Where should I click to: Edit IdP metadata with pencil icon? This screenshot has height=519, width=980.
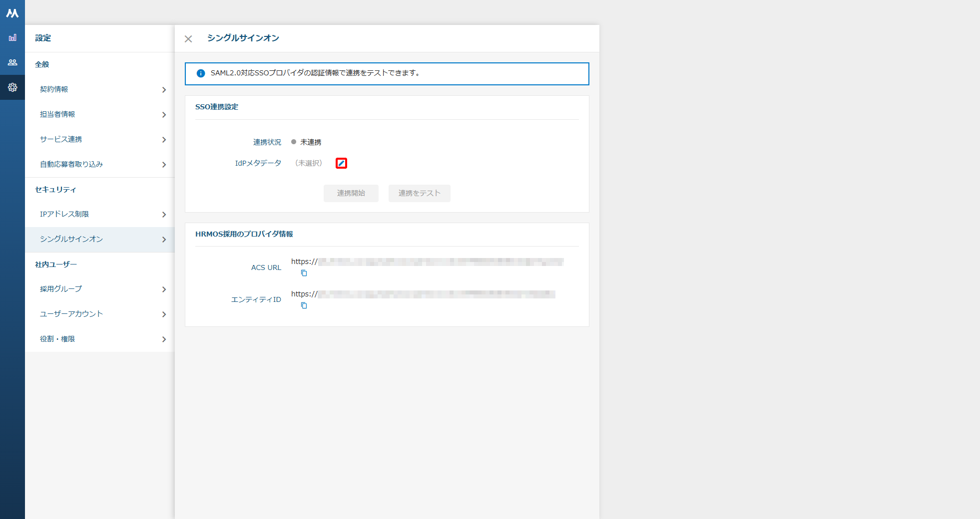click(341, 163)
